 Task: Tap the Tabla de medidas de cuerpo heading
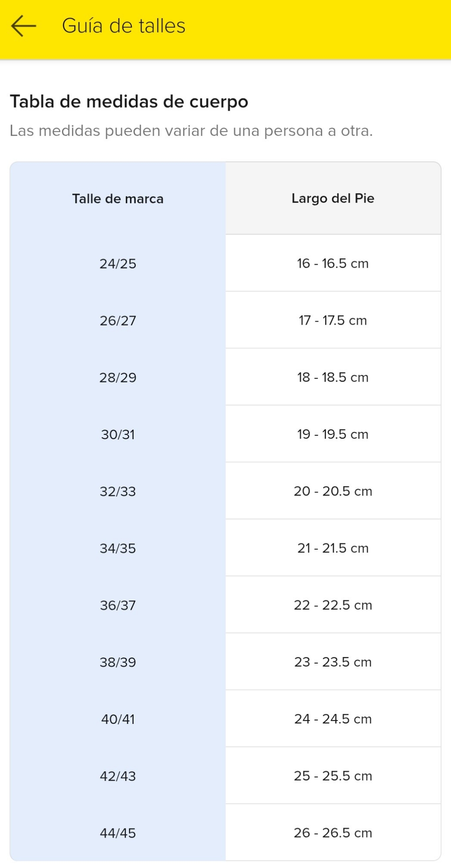[x=129, y=102]
